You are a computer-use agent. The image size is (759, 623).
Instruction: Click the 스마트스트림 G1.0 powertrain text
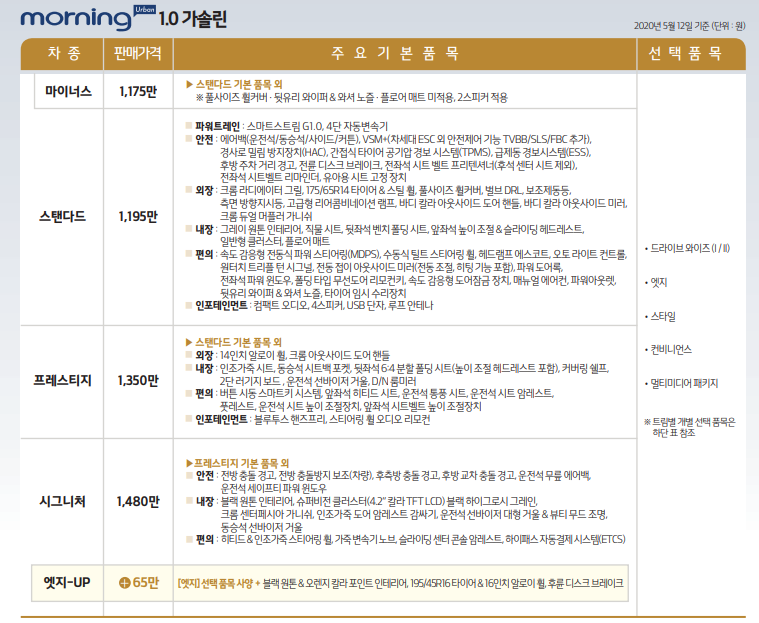[x=285, y=126]
